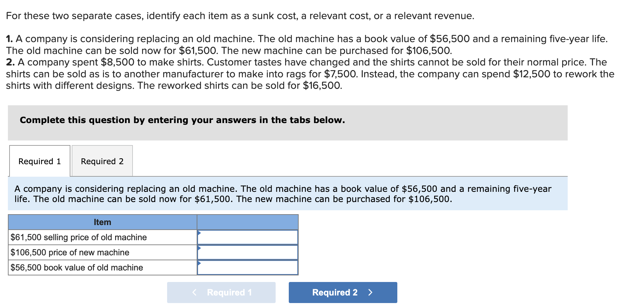Viewport: 644px width, 306px height.
Task: Switch to the Required 2 tab
Action: tap(102, 161)
